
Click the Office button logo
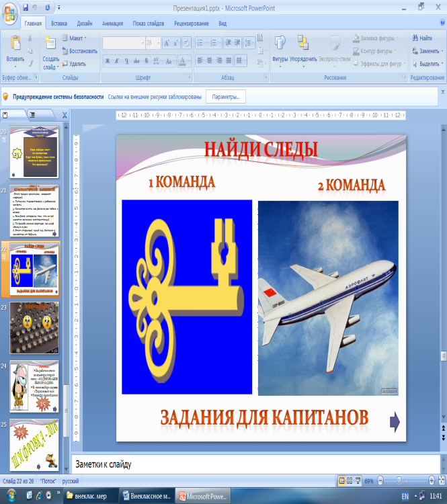(x=9, y=14)
